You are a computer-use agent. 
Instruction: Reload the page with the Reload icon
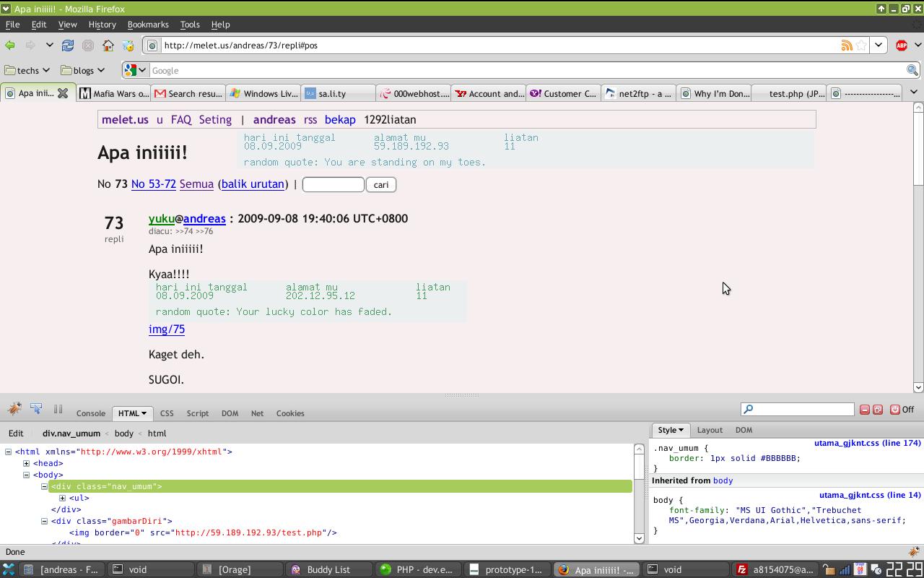click(x=68, y=46)
